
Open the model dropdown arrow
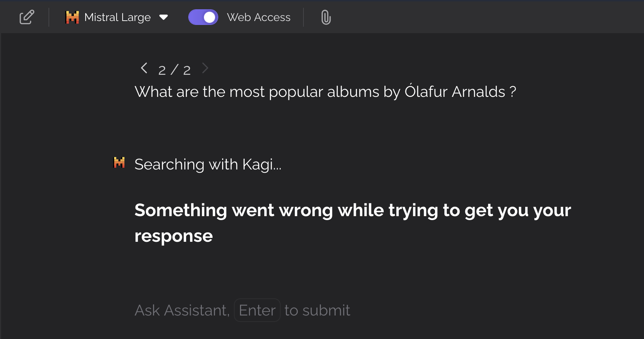tap(164, 17)
